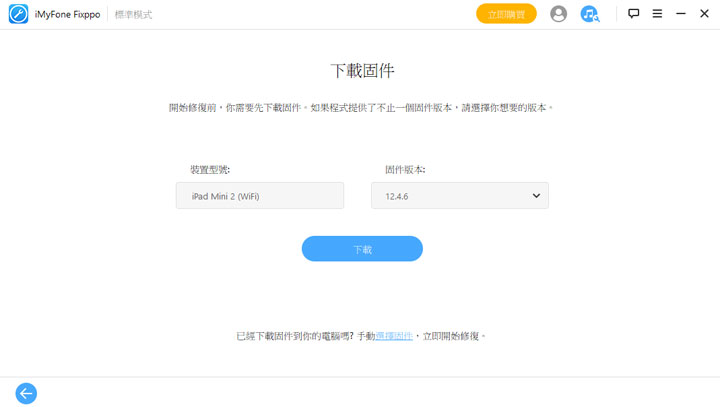Click the 下載固件 heading
The image size is (720, 407).
pos(362,71)
